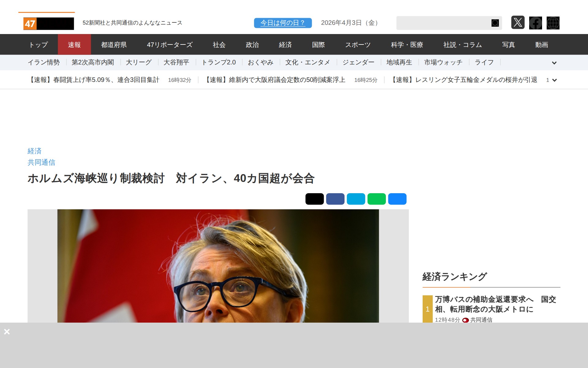Open the スポーツ navigation item
588x368 pixels.
pyautogui.click(x=358, y=45)
